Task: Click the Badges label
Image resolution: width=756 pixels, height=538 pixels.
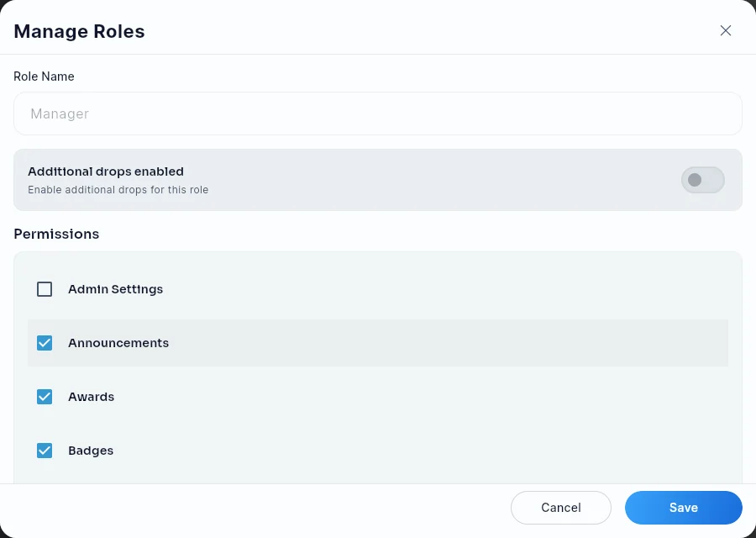Action: tap(91, 451)
